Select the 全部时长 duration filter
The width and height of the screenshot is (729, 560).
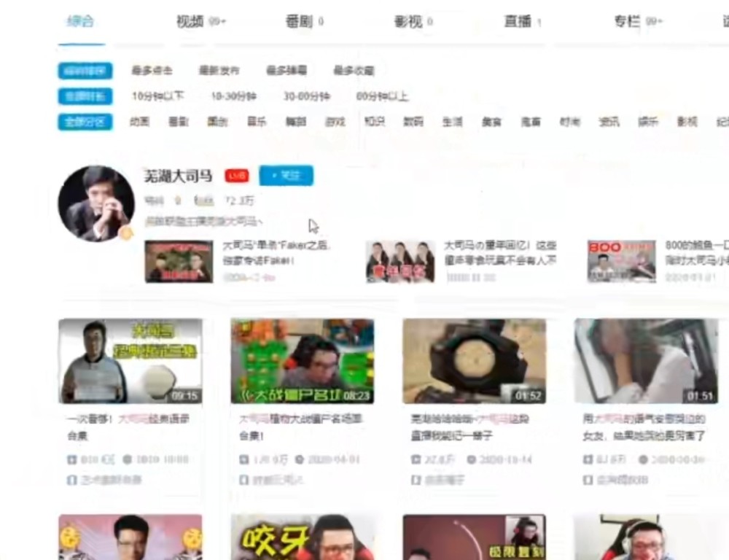click(85, 96)
